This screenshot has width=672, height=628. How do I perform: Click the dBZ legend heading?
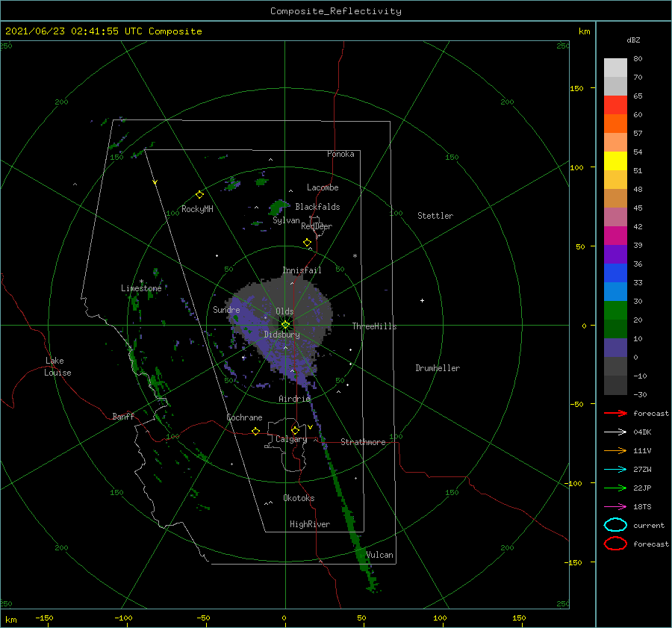click(633, 40)
